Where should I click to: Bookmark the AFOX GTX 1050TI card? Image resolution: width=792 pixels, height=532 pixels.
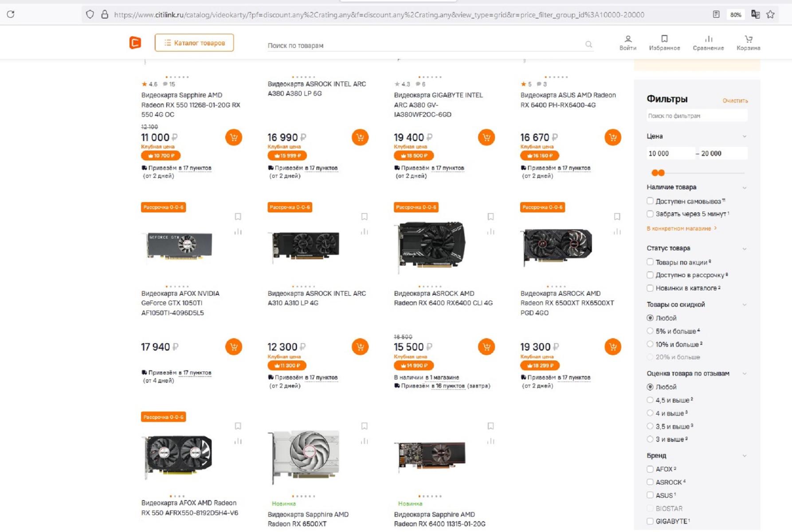tap(238, 216)
